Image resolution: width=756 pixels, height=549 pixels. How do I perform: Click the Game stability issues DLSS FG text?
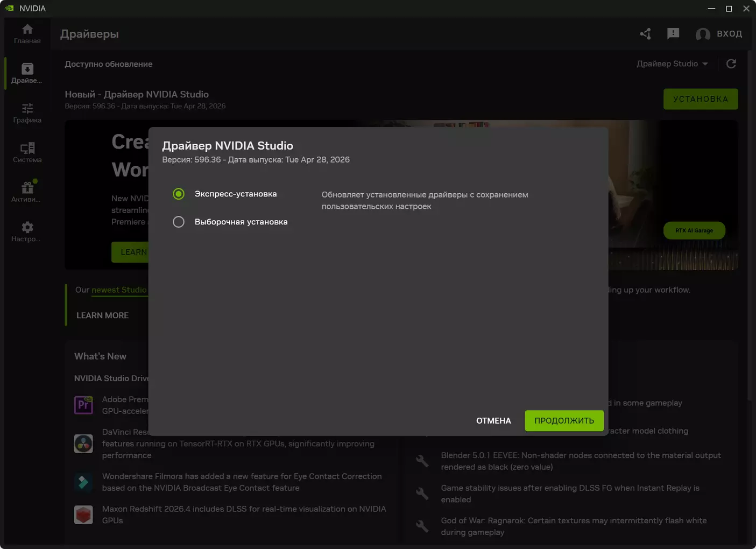[x=570, y=494]
